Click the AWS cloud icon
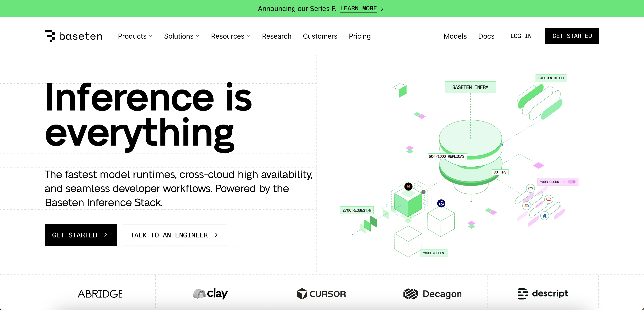The height and width of the screenshot is (310, 644). [x=530, y=188]
